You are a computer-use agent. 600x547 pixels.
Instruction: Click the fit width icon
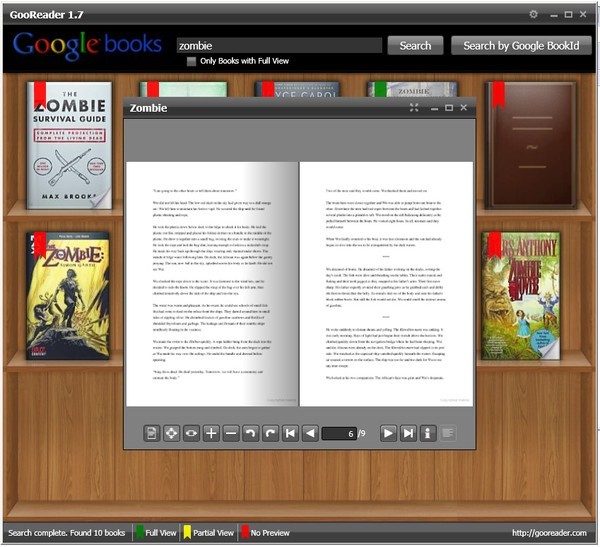(x=191, y=433)
